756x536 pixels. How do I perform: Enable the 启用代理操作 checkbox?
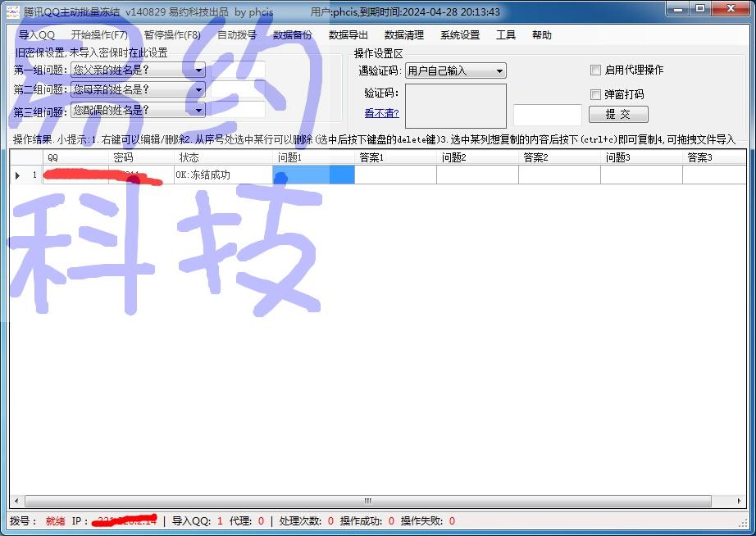tap(595, 70)
